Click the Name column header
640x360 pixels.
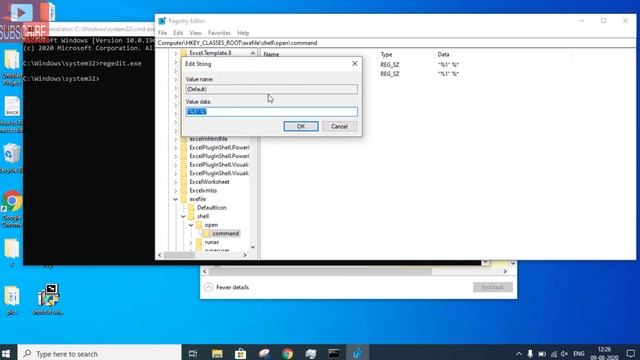pos(271,54)
